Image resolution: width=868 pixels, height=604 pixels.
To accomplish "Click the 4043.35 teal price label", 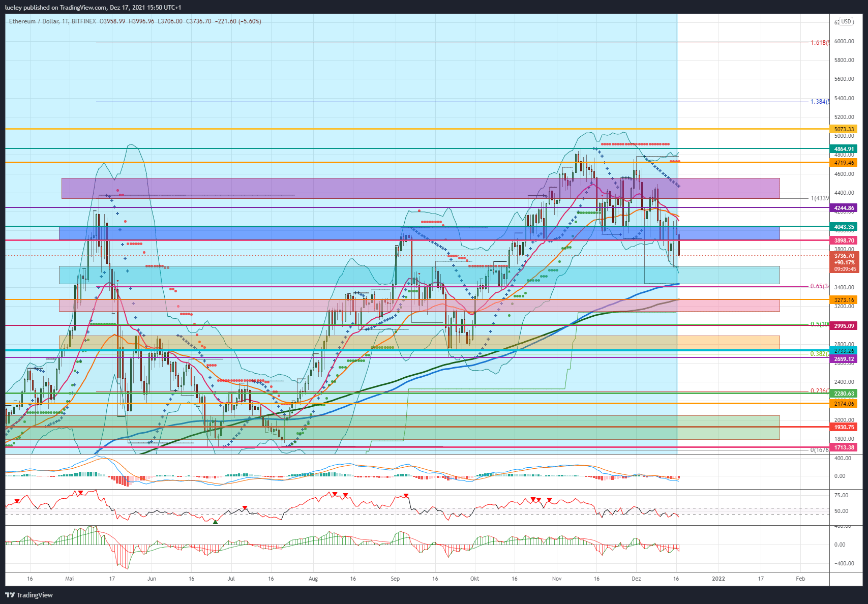I will pyautogui.click(x=844, y=227).
